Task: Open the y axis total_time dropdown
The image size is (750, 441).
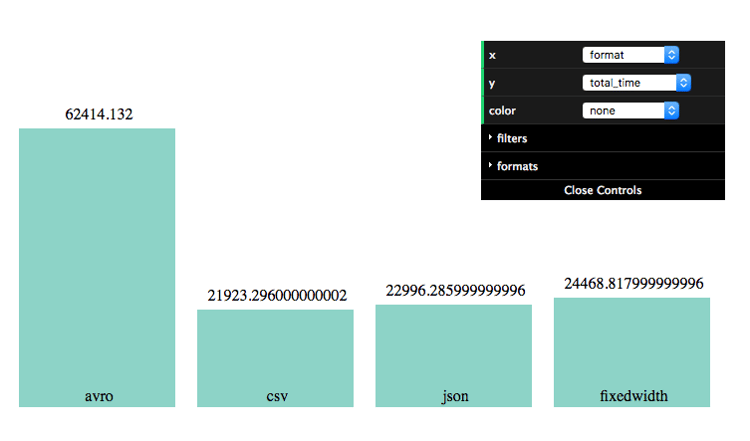Action: coord(636,83)
